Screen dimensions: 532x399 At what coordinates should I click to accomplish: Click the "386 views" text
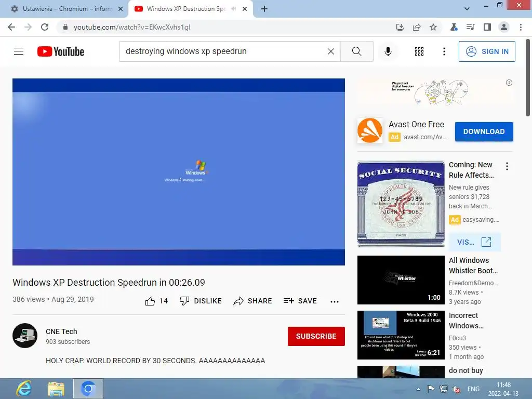click(29, 299)
